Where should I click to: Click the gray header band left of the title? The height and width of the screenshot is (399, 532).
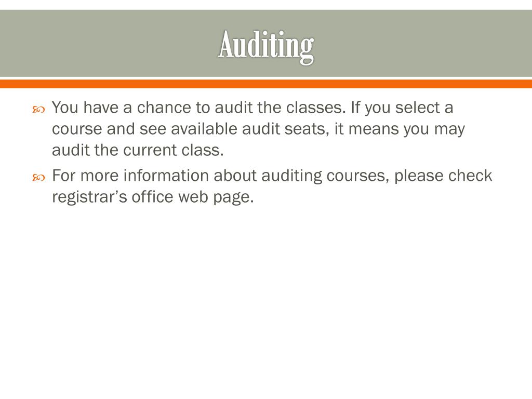click(109, 44)
